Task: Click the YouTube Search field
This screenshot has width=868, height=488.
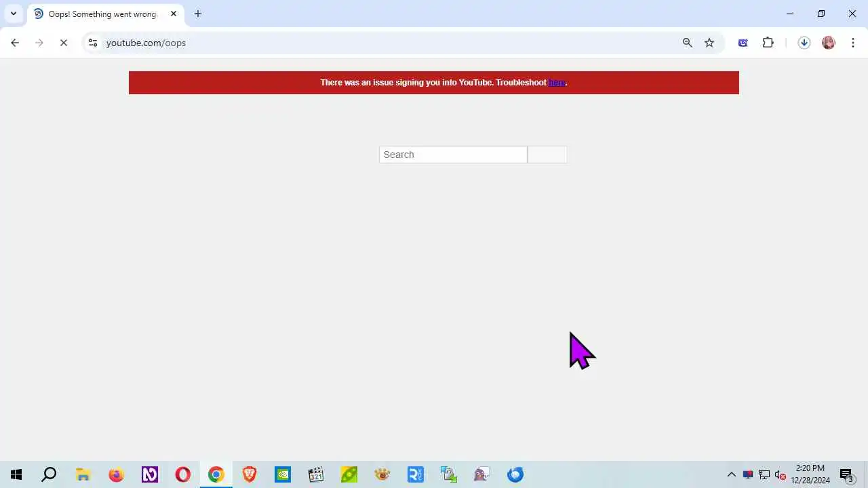Action: pyautogui.click(x=453, y=155)
